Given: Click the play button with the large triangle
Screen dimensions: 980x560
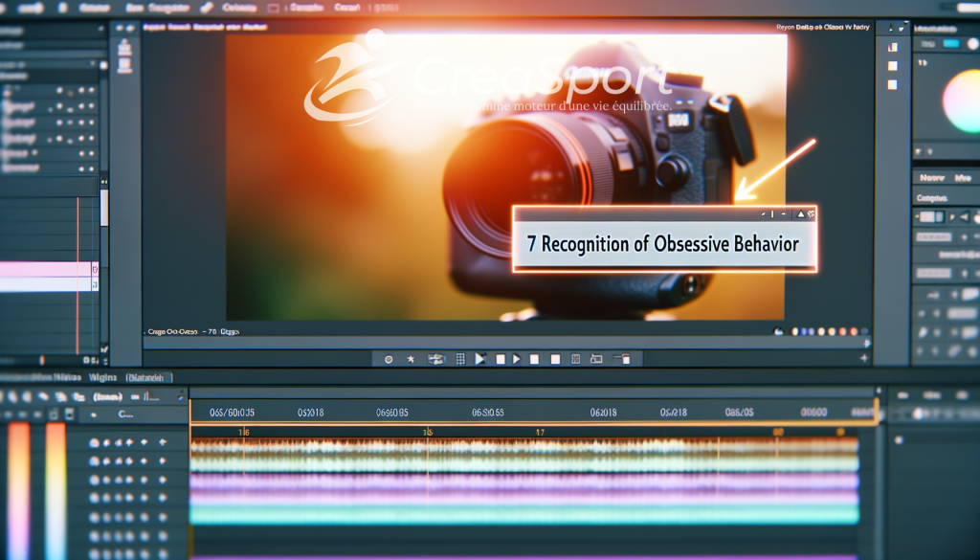Looking at the screenshot, I should 480,359.
